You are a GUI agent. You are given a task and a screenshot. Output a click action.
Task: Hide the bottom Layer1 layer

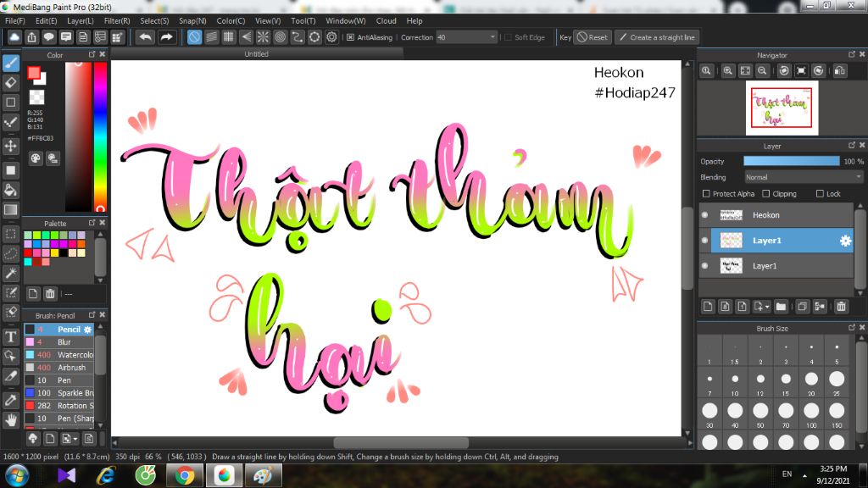pyautogui.click(x=704, y=265)
